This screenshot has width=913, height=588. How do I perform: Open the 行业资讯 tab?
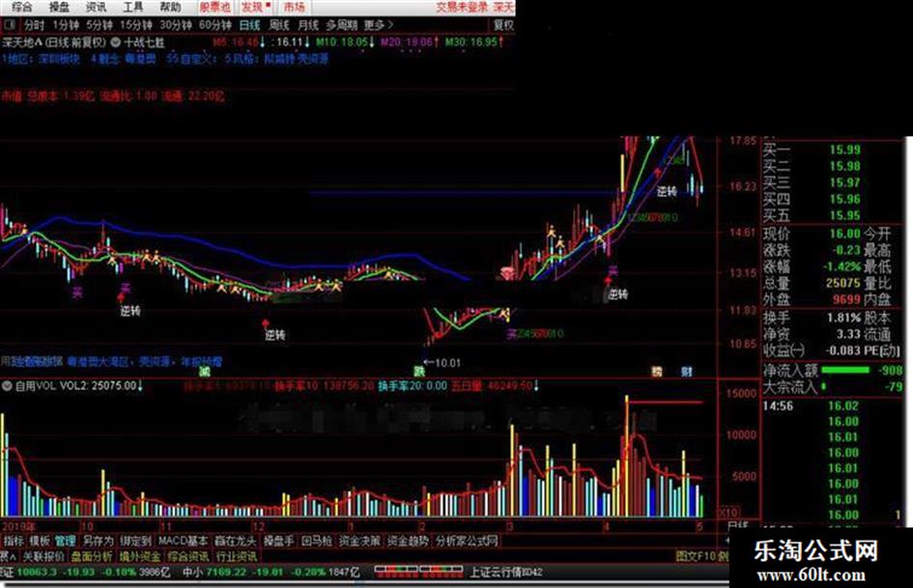237,556
